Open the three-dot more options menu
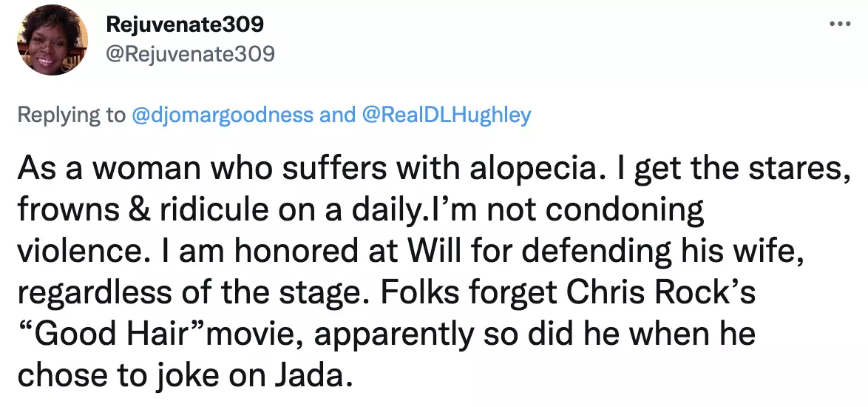Image resolution: width=868 pixels, height=407 pixels. (840, 23)
